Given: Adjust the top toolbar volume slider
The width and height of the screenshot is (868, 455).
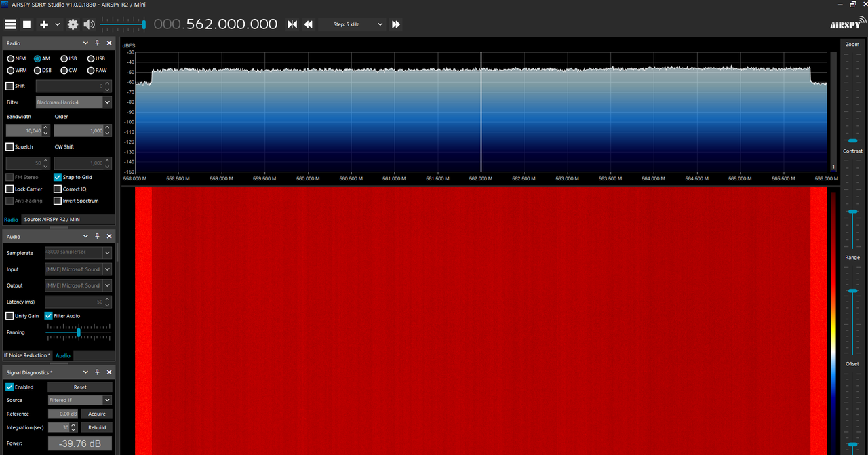Looking at the screenshot, I should (x=123, y=24).
